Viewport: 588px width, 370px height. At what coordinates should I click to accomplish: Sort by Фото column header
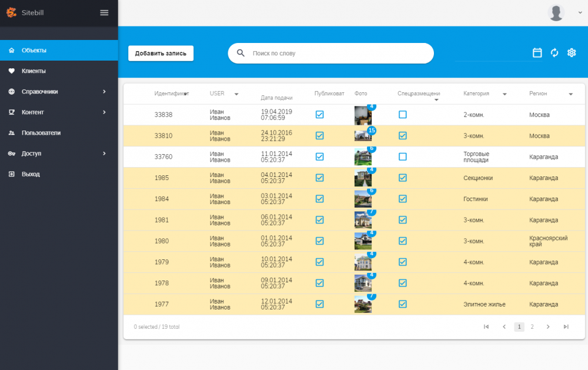click(361, 94)
